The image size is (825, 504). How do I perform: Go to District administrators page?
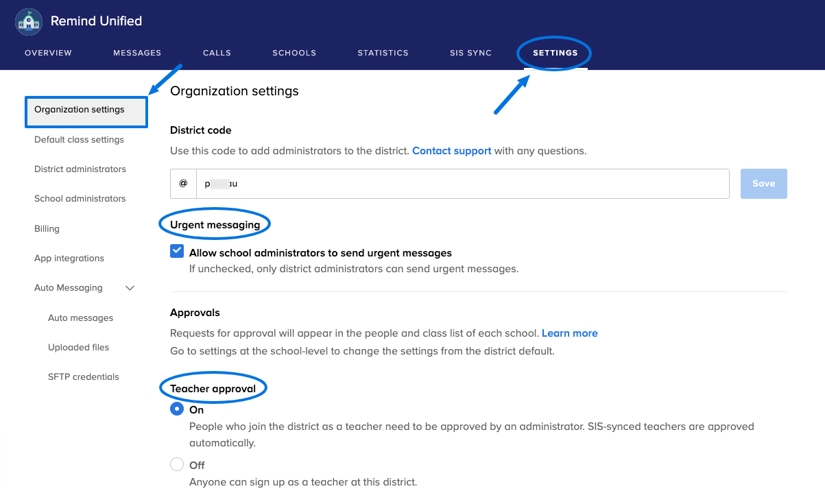click(80, 169)
